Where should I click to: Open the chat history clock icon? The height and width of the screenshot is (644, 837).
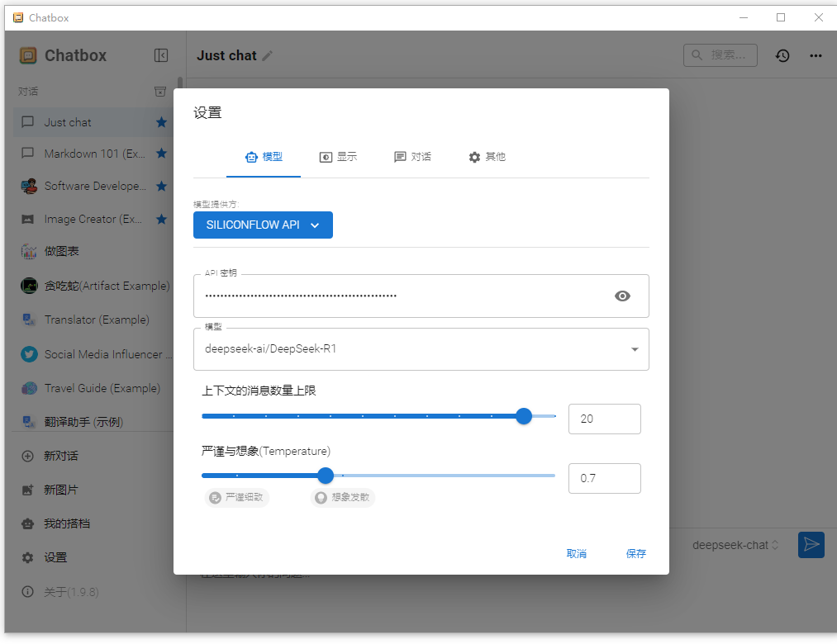click(782, 55)
